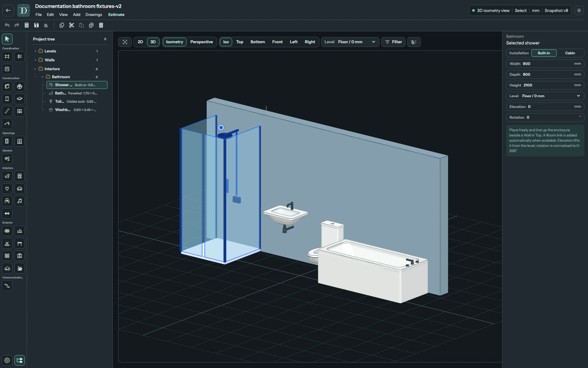Open the Drawings menu

pos(94,15)
